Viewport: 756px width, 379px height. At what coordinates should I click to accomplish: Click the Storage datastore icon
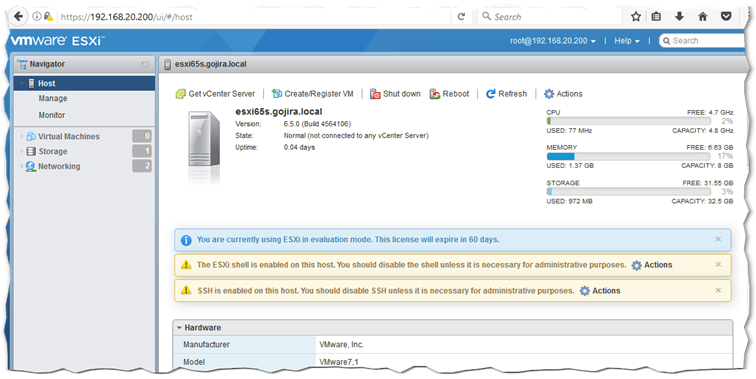coord(31,151)
